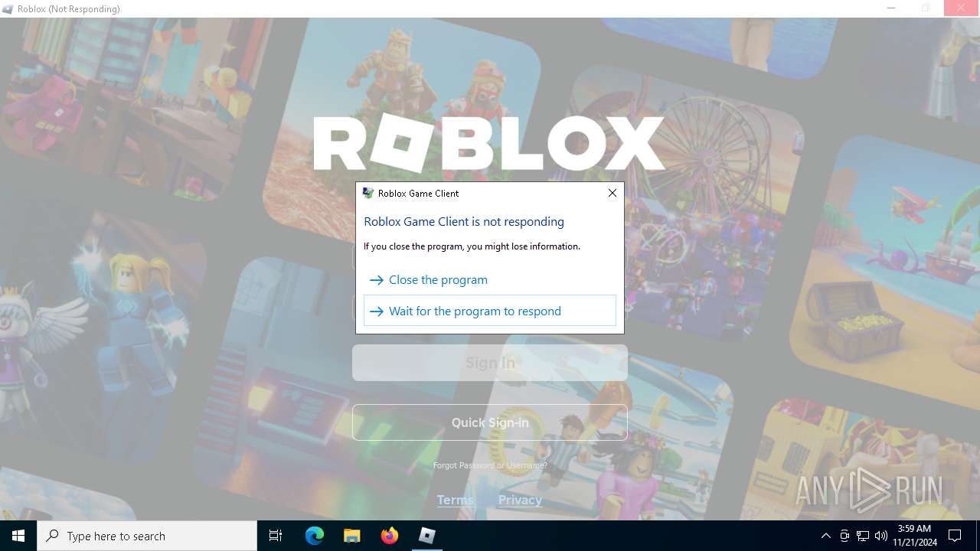Open the network status tray icon
The width and height of the screenshot is (980, 551).
[863, 536]
